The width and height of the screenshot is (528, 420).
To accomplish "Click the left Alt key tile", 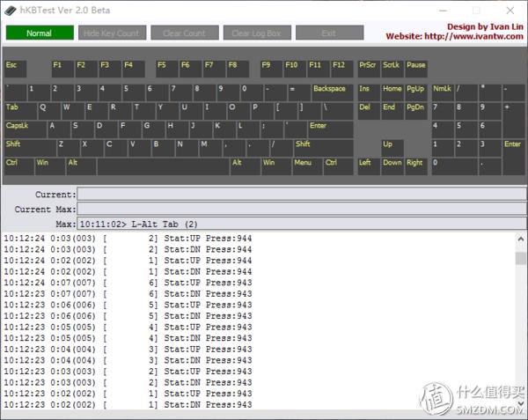I will click(x=81, y=166).
